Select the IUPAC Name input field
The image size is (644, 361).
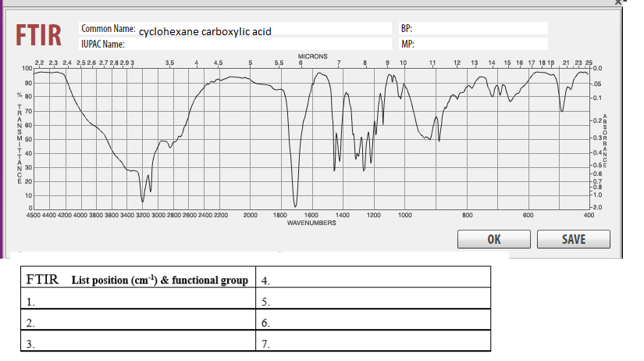tap(235, 44)
